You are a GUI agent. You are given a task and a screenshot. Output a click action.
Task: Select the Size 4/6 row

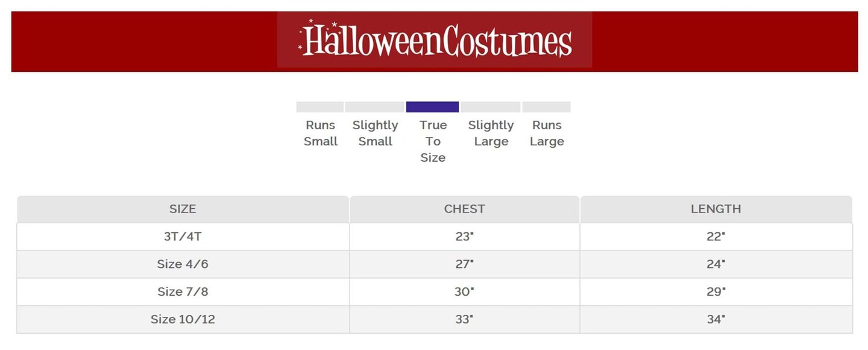pyautogui.click(x=183, y=264)
